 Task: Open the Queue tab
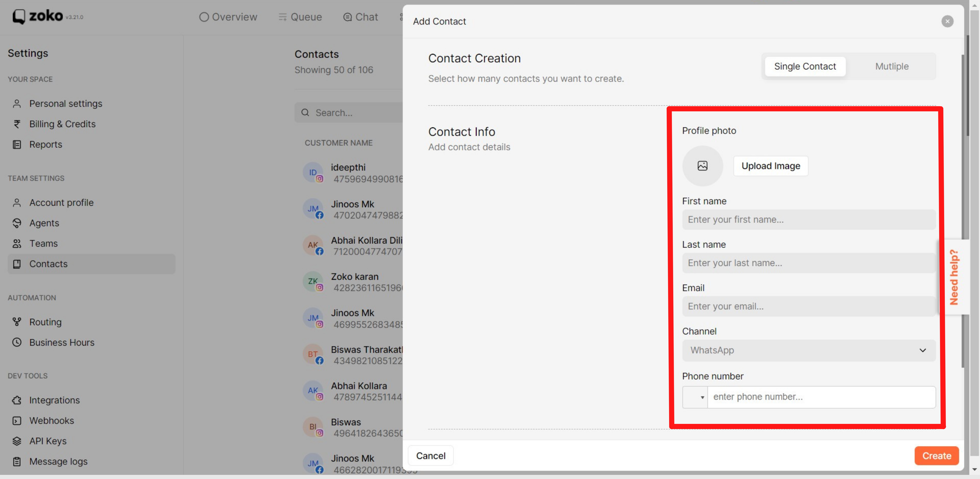pyautogui.click(x=300, y=17)
